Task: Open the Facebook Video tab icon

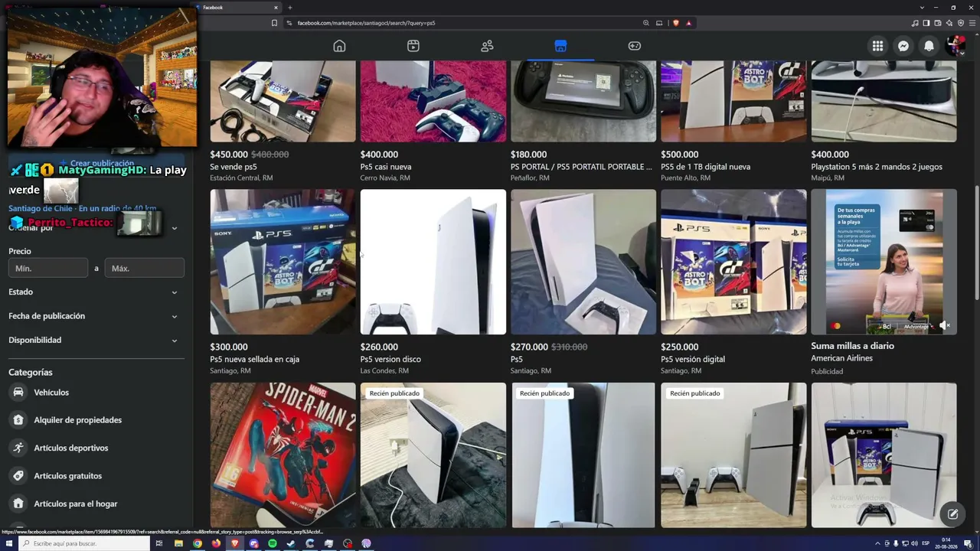Action: tap(413, 46)
